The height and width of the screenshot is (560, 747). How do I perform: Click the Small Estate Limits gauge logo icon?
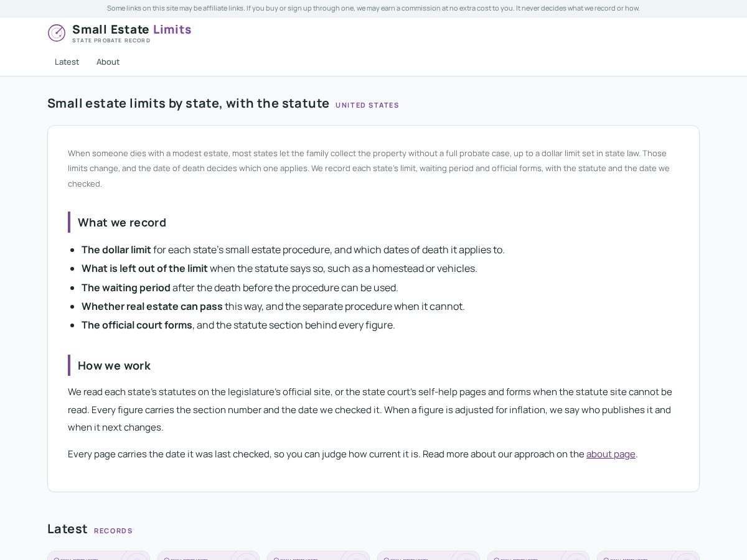tap(57, 33)
